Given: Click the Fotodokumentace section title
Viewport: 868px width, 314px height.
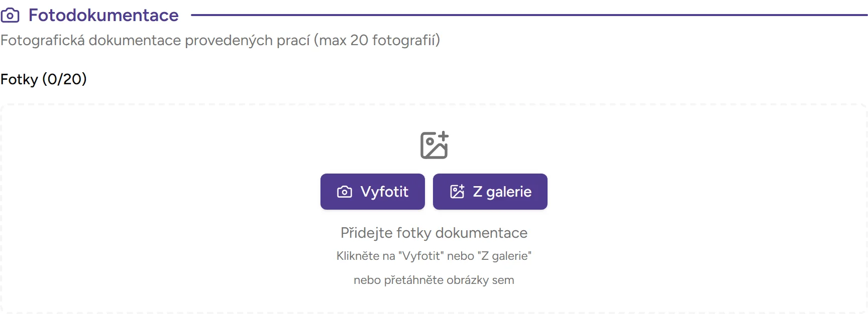Looking at the screenshot, I should pos(104,15).
